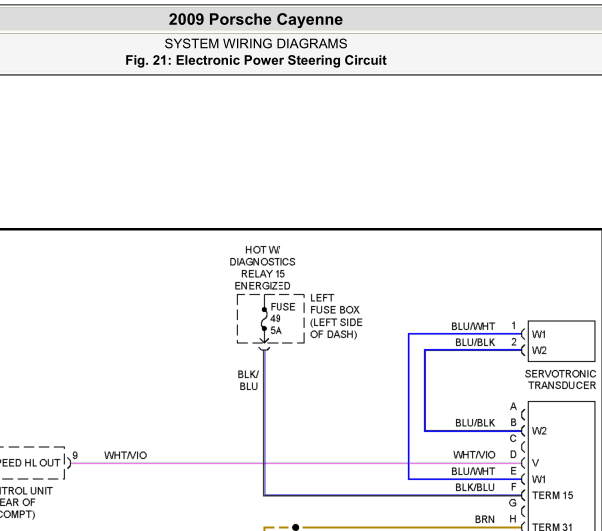Click the BLU/WHT label at pin 1
602x531 pixels.
[473, 326]
